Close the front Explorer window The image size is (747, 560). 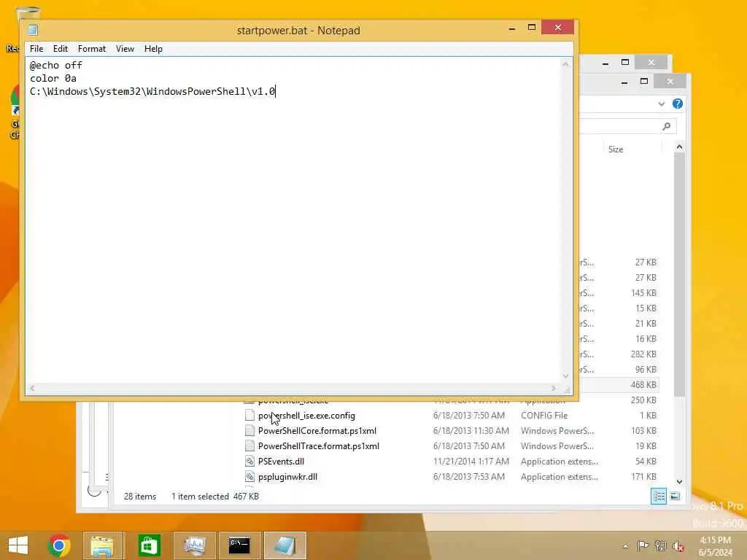tap(670, 82)
